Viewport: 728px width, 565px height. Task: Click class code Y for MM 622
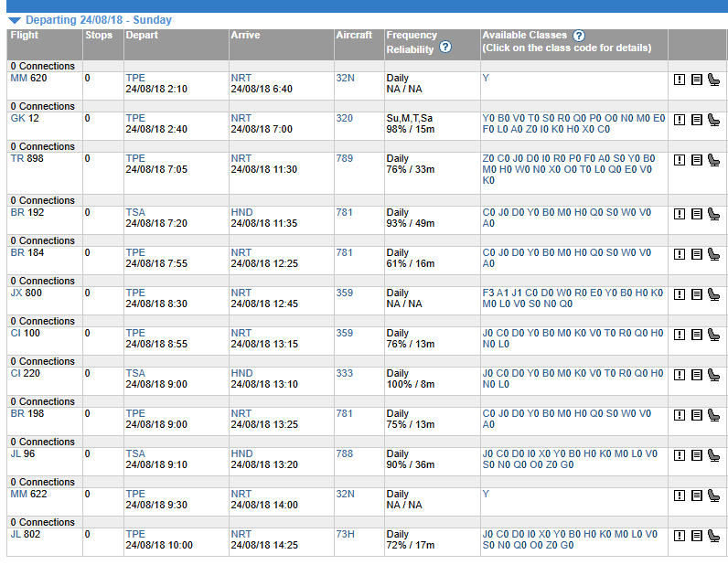pos(486,494)
